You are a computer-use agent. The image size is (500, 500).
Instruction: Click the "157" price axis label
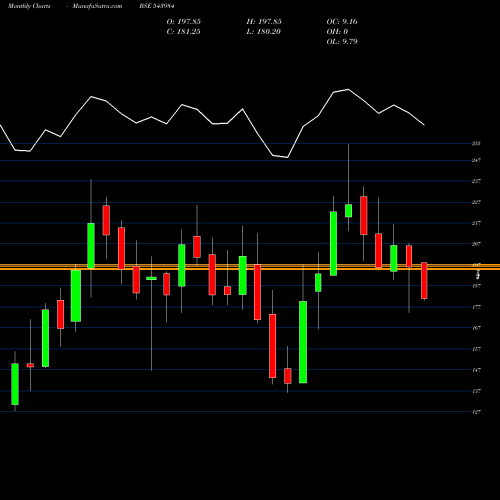click(x=476, y=349)
